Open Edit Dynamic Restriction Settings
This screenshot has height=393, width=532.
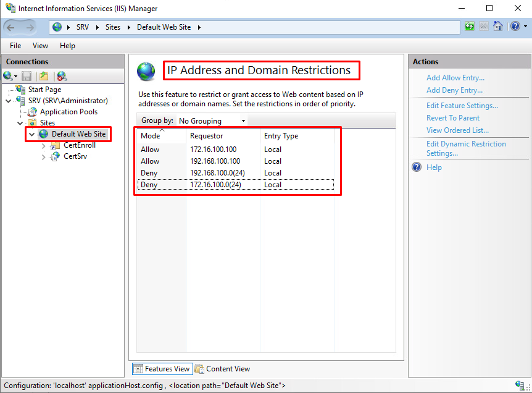pos(466,148)
